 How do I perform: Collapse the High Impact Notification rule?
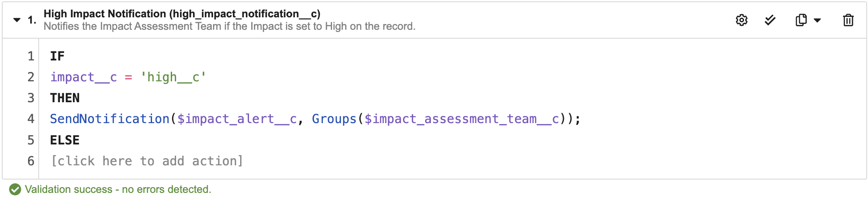pos(17,20)
